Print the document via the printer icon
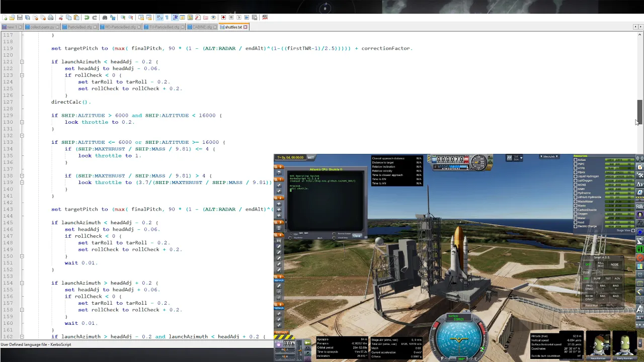Screen dimensions: 644x362 coord(50,17)
